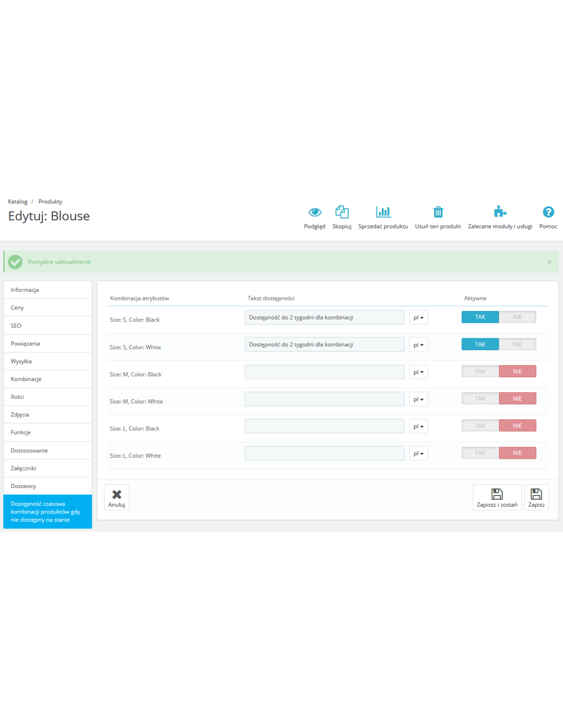Set Size S Color Black to NIE

517,317
